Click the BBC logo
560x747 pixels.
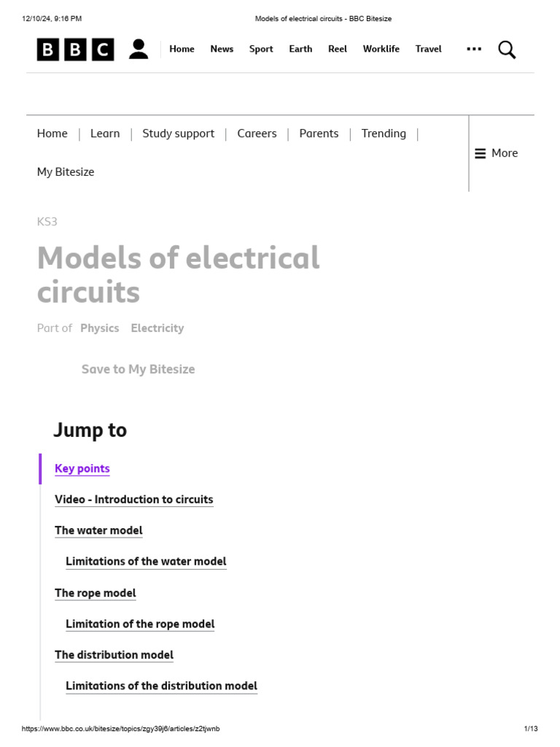(x=76, y=50)
